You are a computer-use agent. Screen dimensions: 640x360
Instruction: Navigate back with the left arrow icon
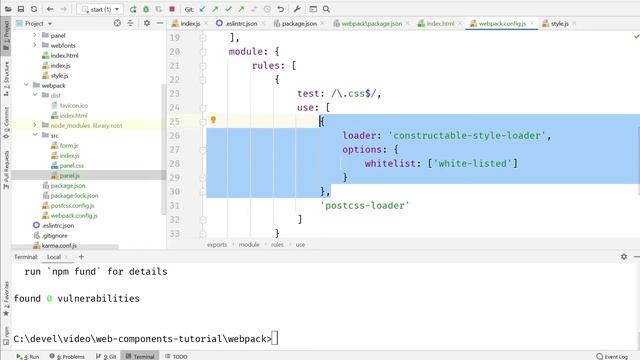coord(50,9)
